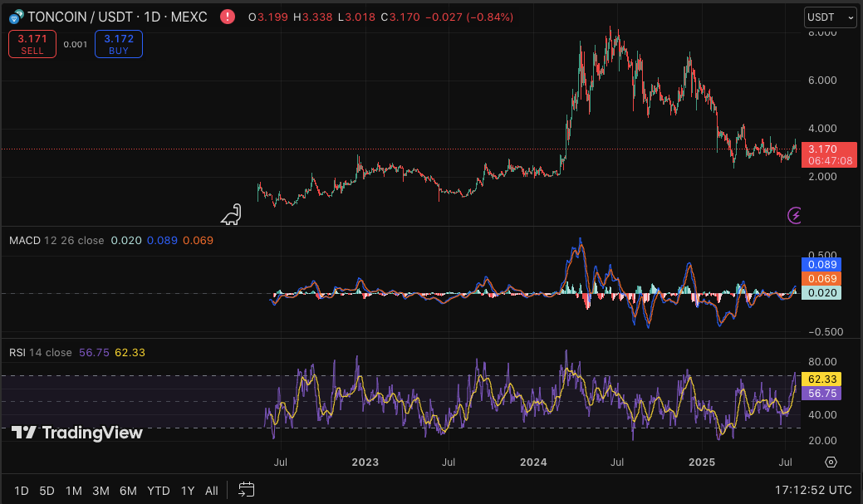Click the red exclamation warning icon

227,17
